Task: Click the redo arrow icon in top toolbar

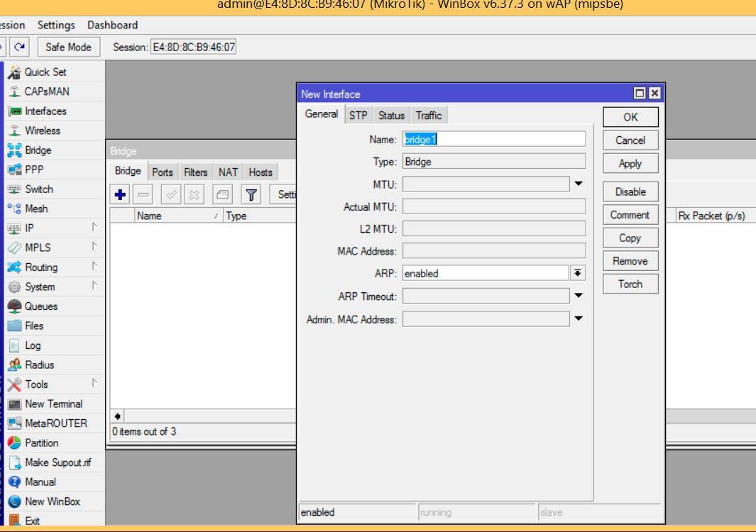Action: [x=20, y=47]
